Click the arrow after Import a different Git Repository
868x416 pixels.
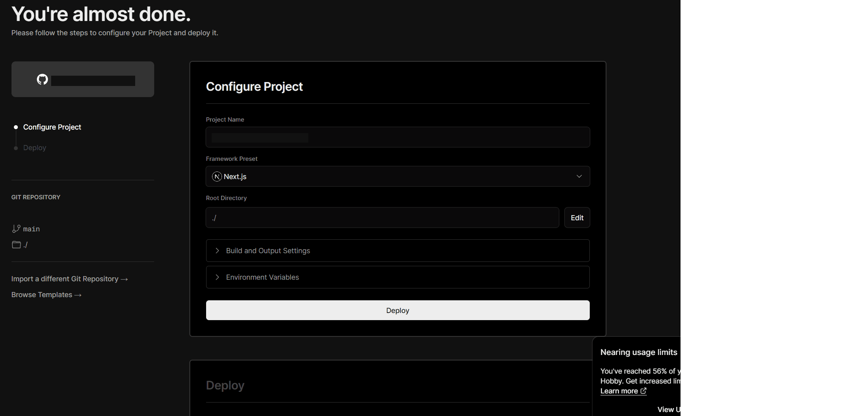124,279
